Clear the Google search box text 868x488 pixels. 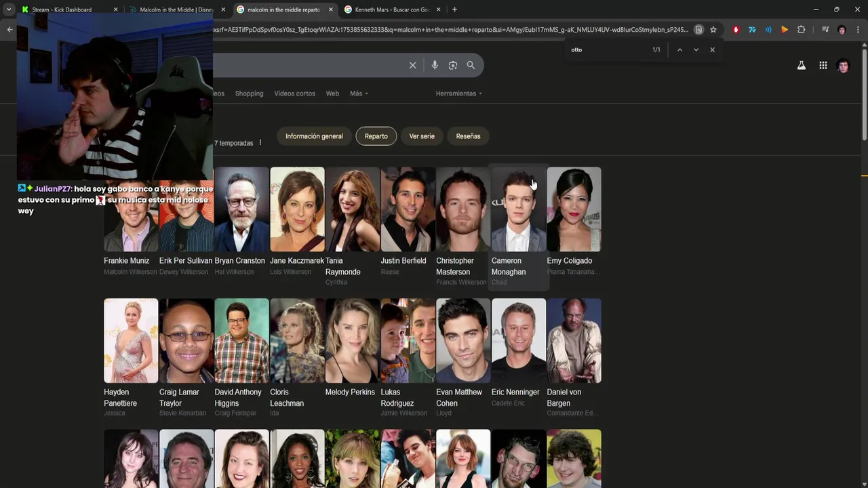[x=412, y=65]
